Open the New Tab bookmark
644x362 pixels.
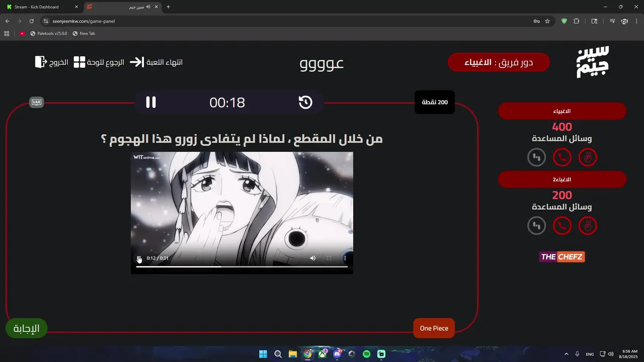(84, 33)
